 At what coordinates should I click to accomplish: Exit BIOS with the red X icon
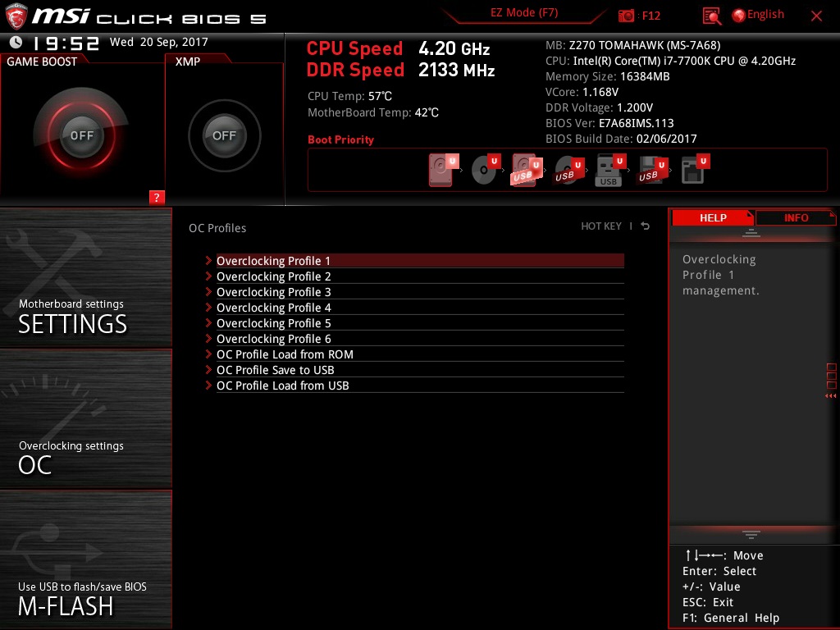(816, 16)
